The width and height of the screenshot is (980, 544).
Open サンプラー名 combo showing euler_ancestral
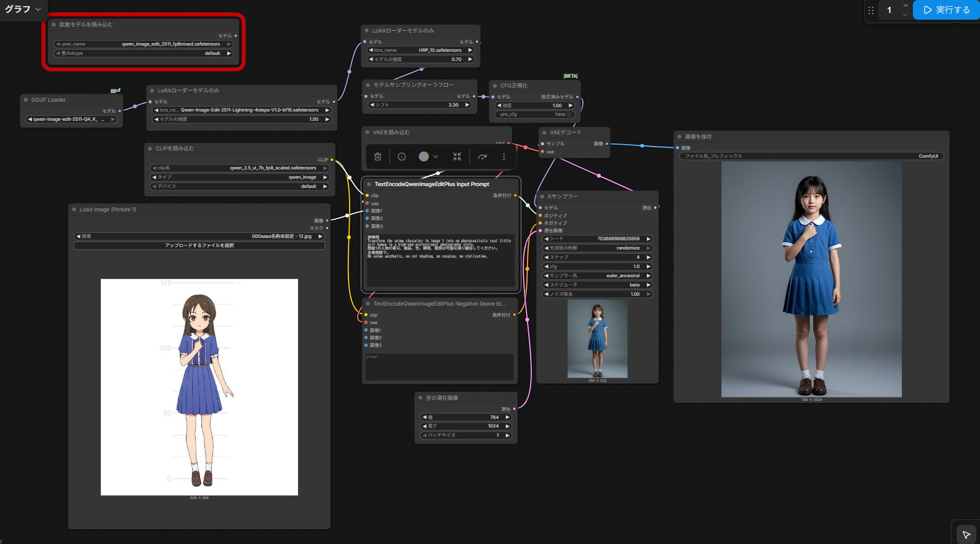(x=597, y=275)
